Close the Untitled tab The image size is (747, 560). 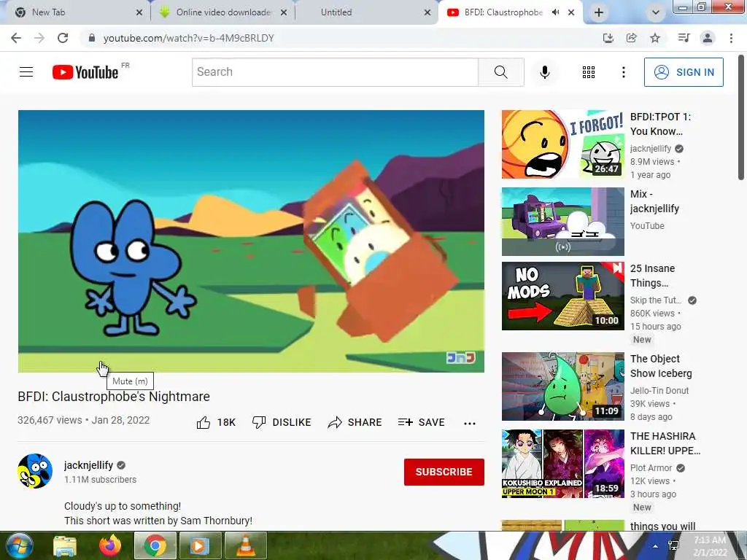(x=427, y=12)
